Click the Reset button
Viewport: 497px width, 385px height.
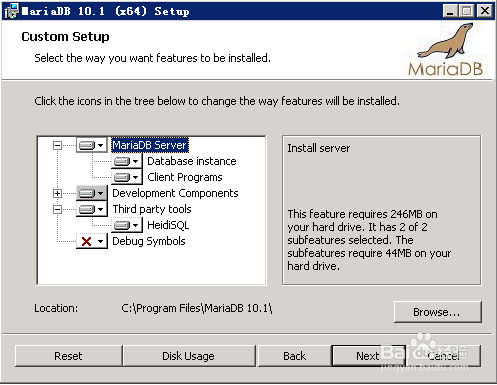point(68,356)
